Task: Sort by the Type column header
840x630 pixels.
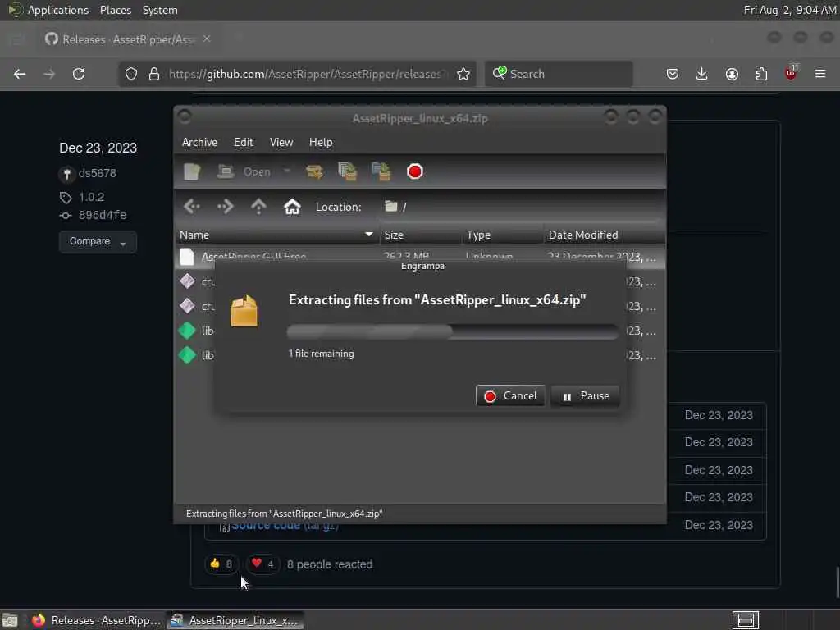Action: click(503, 235)
